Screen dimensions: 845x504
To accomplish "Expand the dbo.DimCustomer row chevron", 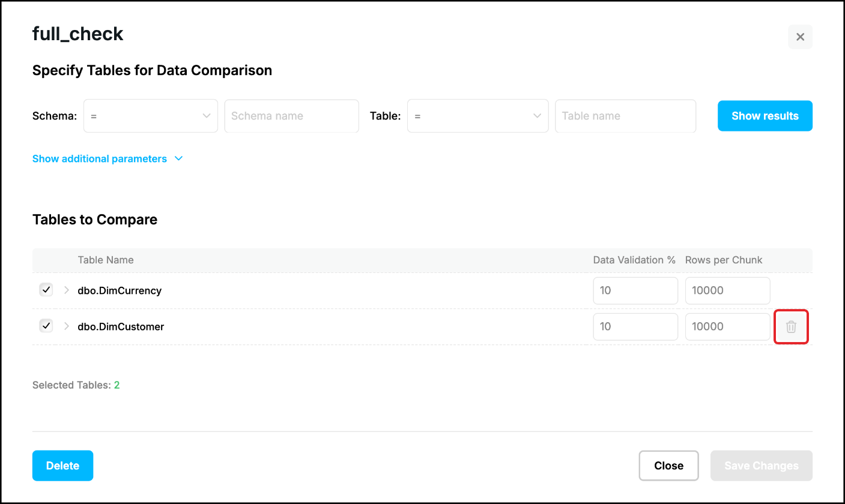I will click(66, 326).
